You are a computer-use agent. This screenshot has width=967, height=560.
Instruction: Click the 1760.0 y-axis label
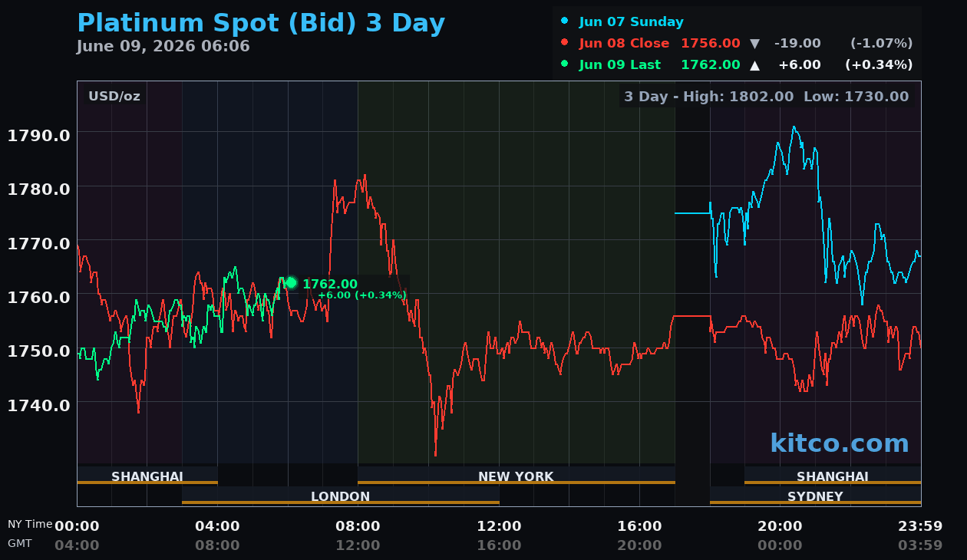[x=39, y=297]
